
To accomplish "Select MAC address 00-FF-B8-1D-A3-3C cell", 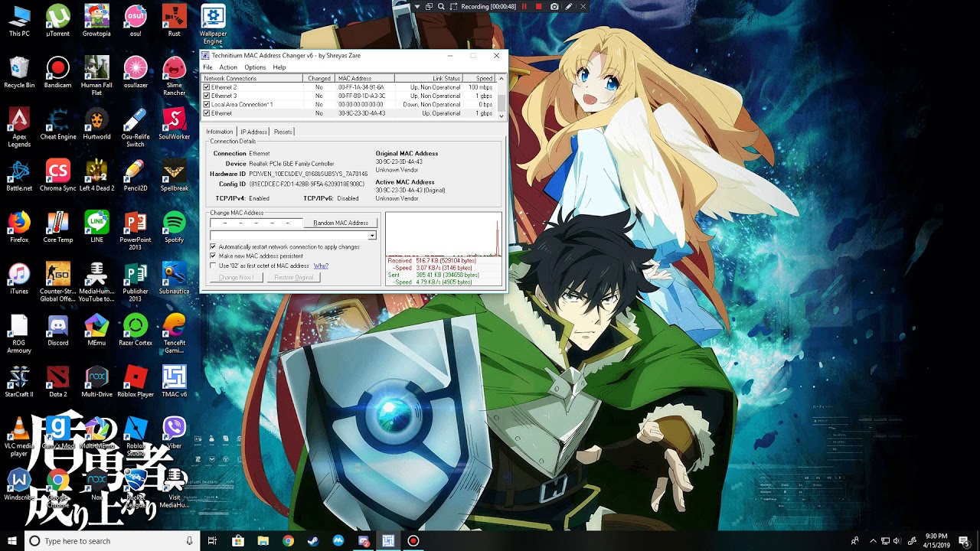I will point(361,96).
